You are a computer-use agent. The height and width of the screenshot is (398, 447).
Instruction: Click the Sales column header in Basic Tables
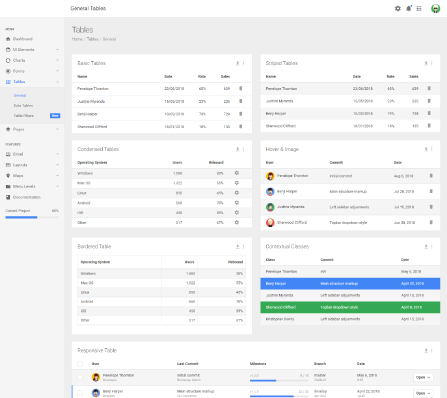(225, 76)
